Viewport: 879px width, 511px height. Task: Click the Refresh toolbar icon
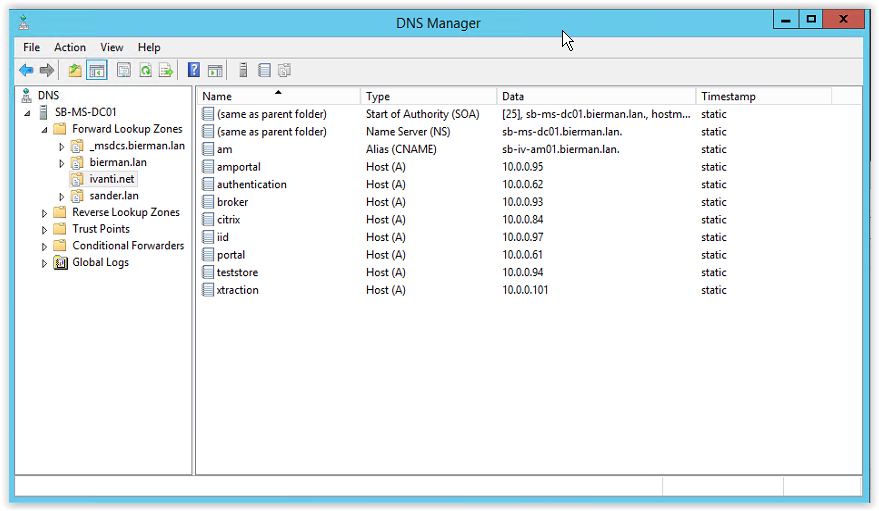(x=145, y=70)
